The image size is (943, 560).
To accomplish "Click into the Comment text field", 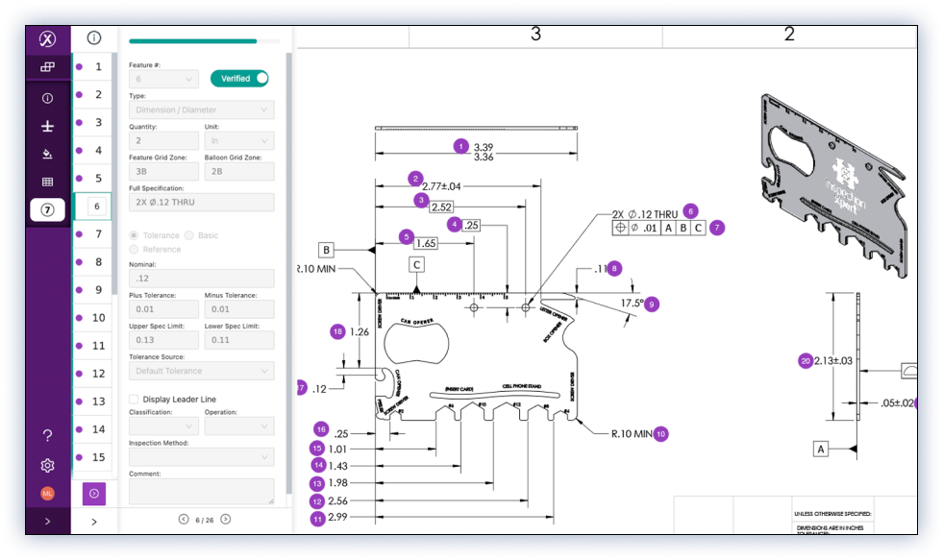I will [201, 491].
